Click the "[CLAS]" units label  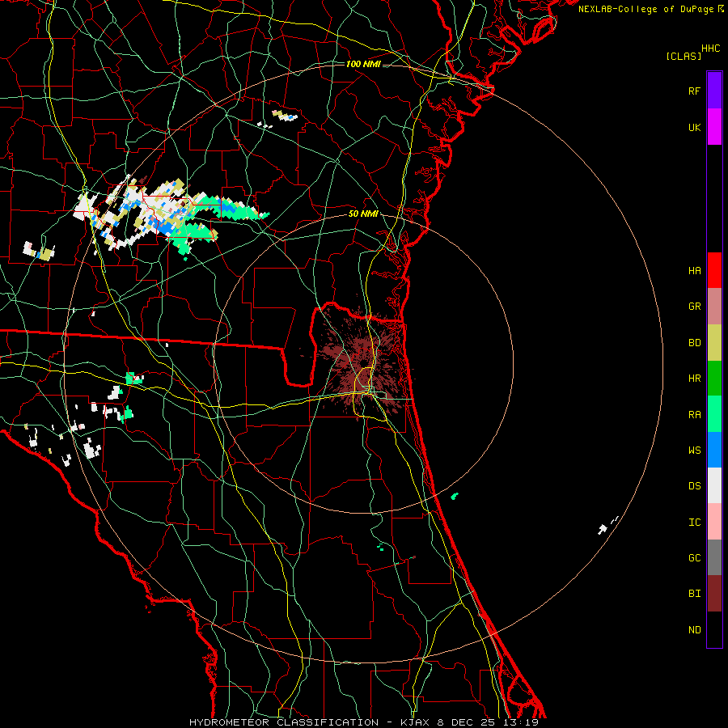(x=684, y=56)
